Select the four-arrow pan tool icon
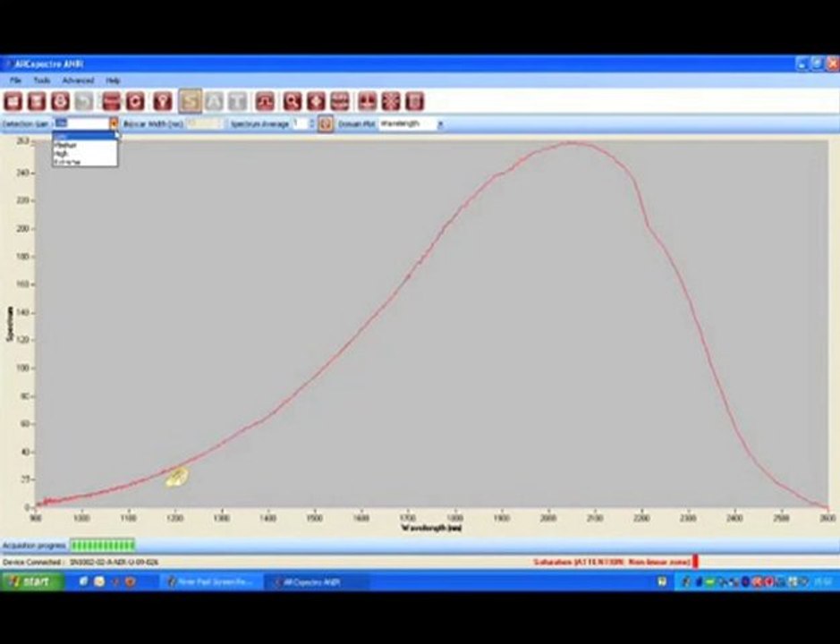Screen dimensions: 840x644 [x=316, y=101]
